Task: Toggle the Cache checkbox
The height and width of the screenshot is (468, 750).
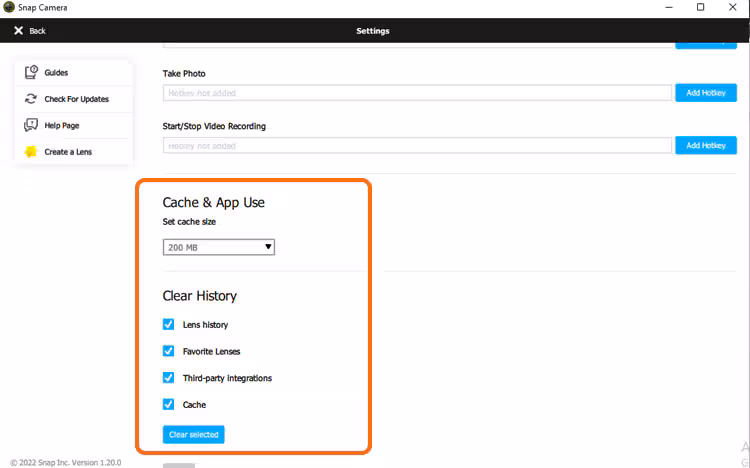Action: [168, 404]
